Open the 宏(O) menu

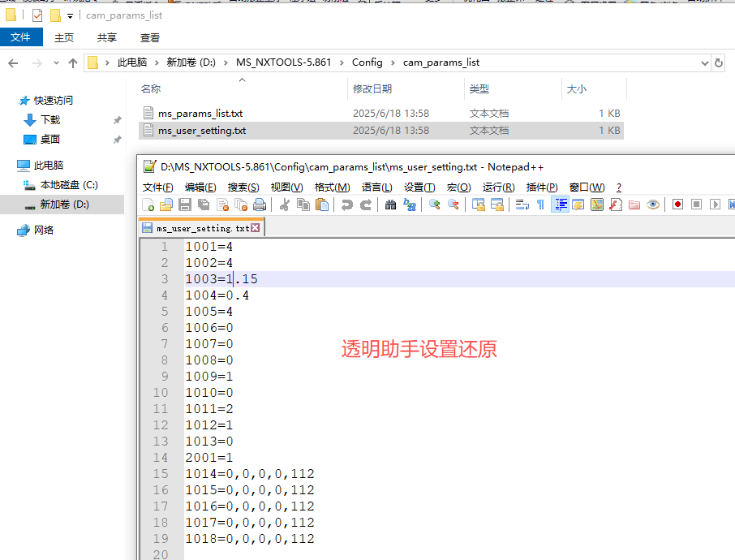tap(458, 187)
